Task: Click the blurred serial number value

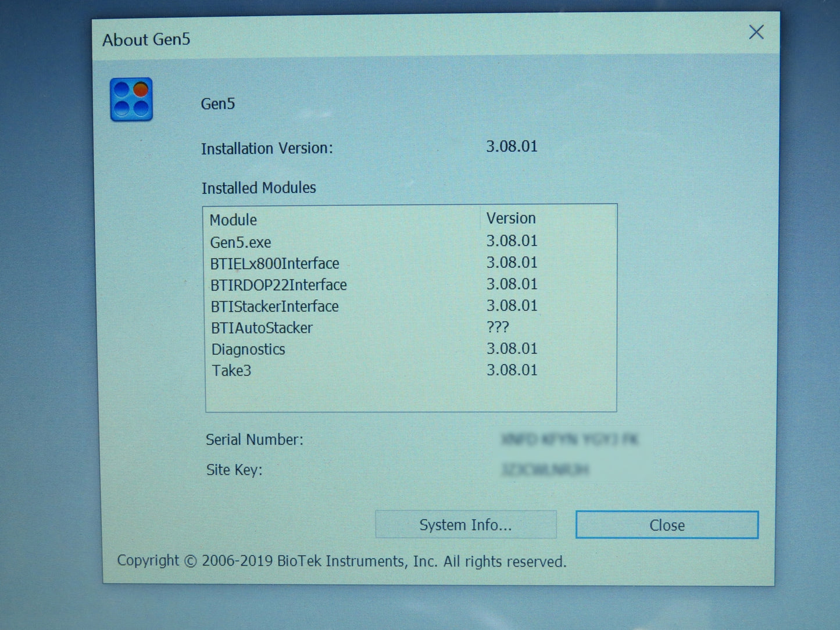Action: click(570, 439)
